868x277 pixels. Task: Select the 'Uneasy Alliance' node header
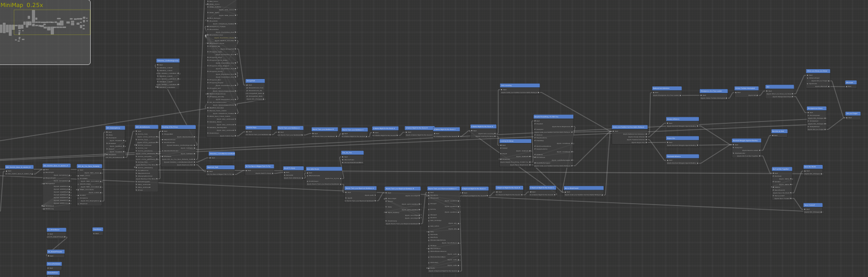(683, 119)
